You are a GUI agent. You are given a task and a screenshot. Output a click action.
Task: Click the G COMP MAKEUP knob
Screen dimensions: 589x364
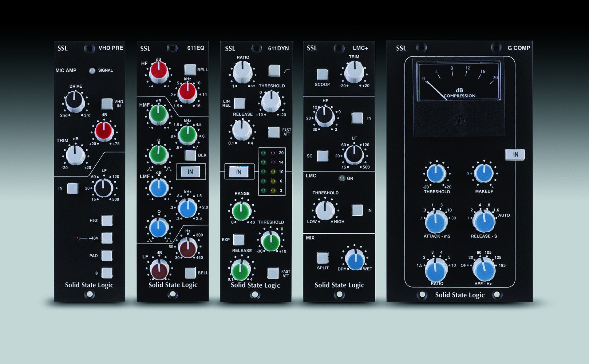484,173
